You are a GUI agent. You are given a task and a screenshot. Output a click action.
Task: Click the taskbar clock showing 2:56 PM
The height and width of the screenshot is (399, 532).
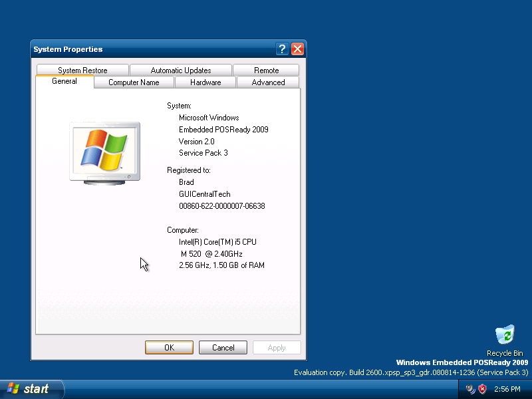(x=507, y=389)
